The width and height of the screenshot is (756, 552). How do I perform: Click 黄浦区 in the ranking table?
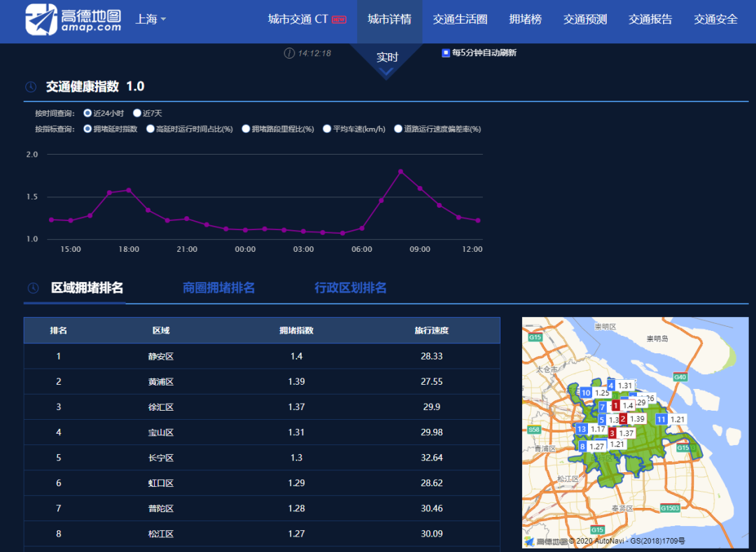click(x=161, y=382)
